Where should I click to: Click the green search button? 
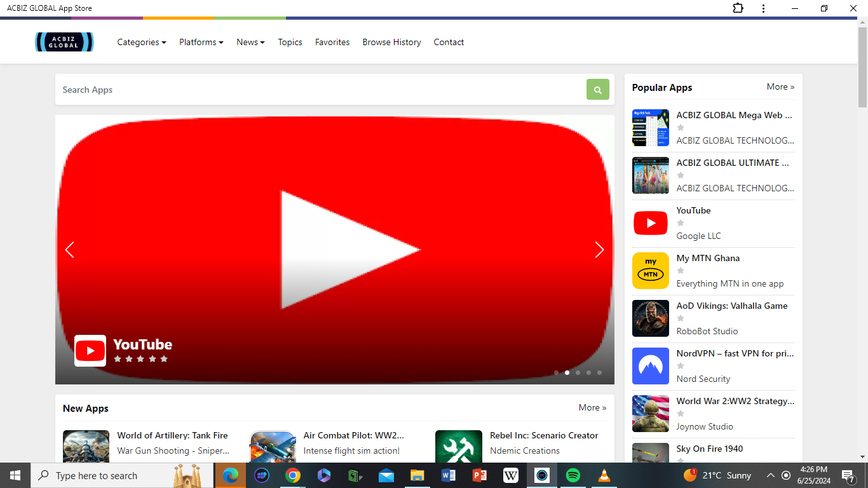(x=597, y=90)
